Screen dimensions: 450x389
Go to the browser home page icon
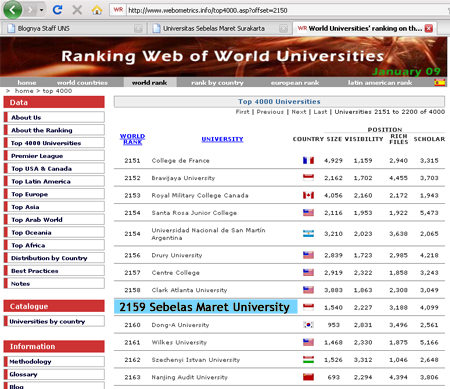[x=97, y=10]
